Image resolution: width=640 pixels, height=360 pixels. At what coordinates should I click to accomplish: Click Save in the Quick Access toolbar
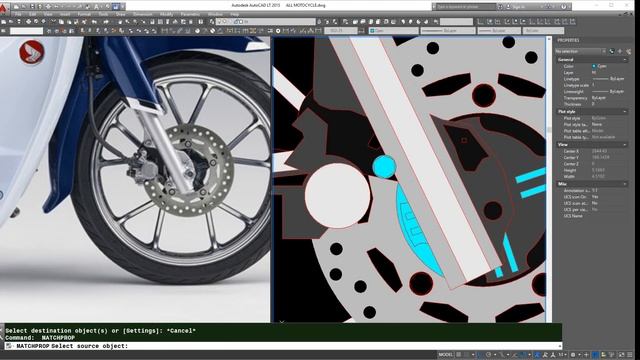point(32,7)
